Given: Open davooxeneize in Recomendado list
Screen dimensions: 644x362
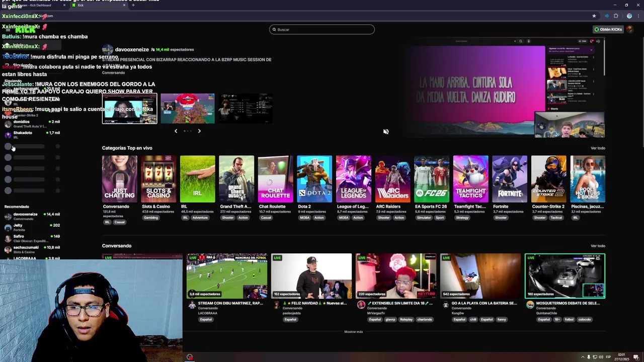Looking at the screenshot, I should pos(31,216).
